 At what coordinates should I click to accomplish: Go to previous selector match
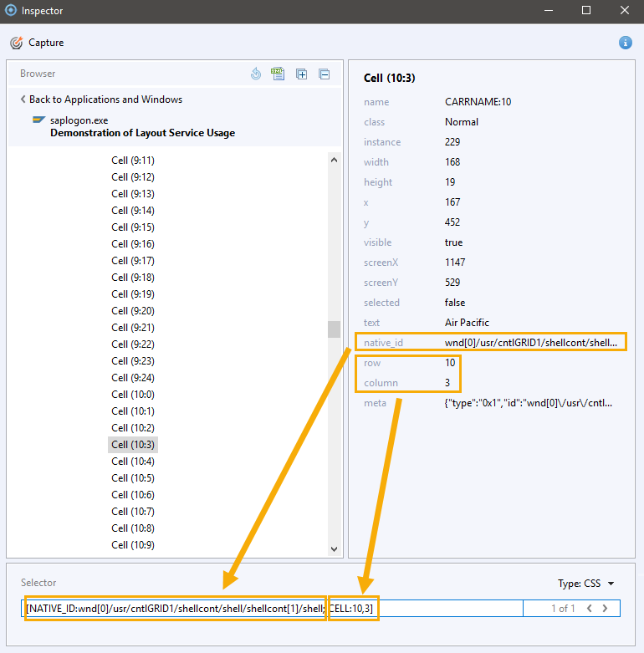coord(589,609)
